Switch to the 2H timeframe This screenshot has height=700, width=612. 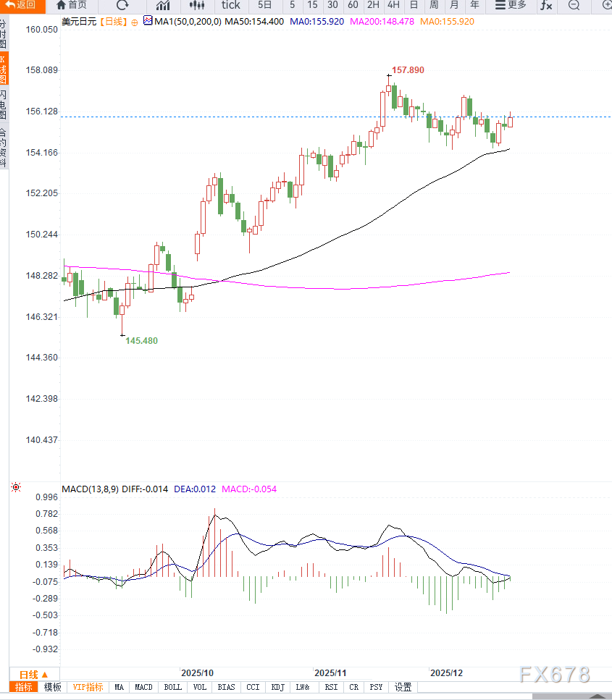(x=373, y=5)
